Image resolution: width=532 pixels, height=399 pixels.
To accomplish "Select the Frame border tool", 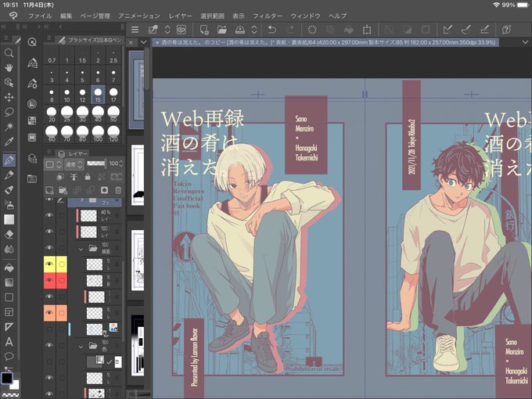I will pos(9,312).
